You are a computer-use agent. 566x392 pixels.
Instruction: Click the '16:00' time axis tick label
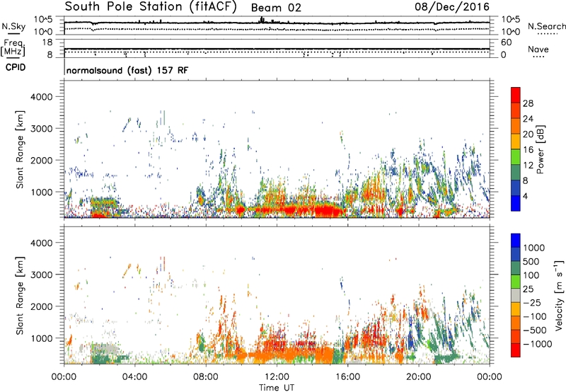pos(347,377)
